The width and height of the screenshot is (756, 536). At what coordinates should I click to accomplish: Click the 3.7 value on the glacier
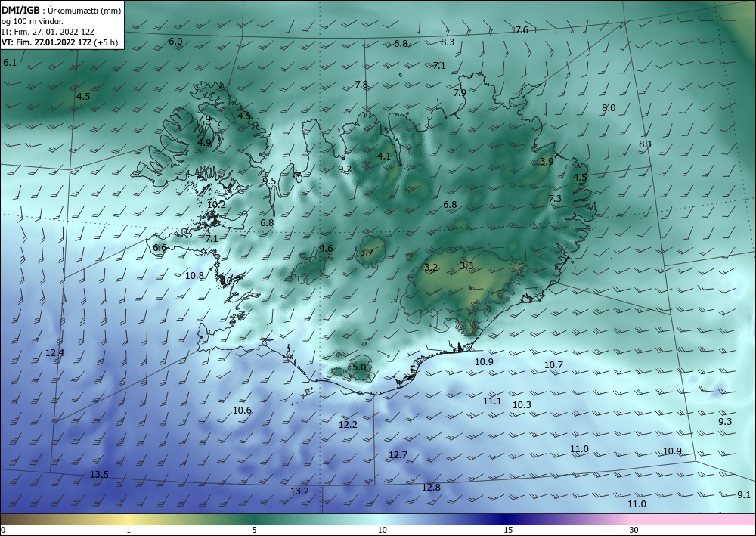click(367, 252)
